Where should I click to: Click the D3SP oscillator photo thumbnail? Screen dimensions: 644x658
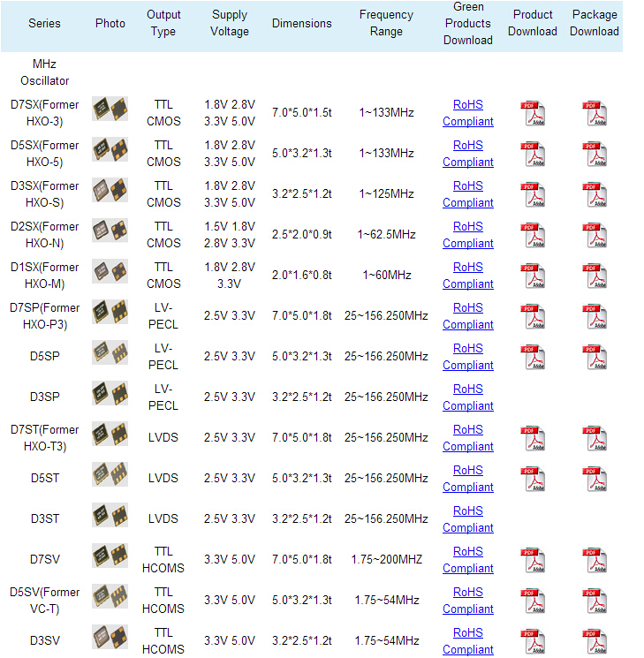coord(110,394)
